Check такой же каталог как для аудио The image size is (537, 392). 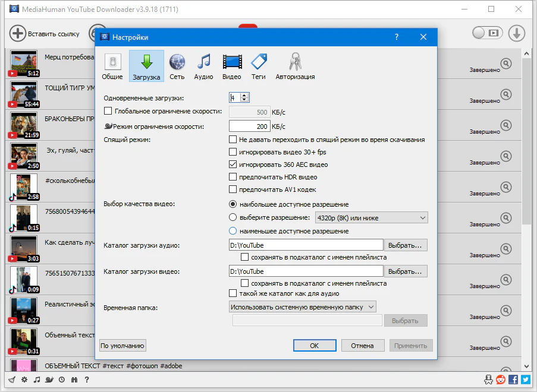click(233, 293)
